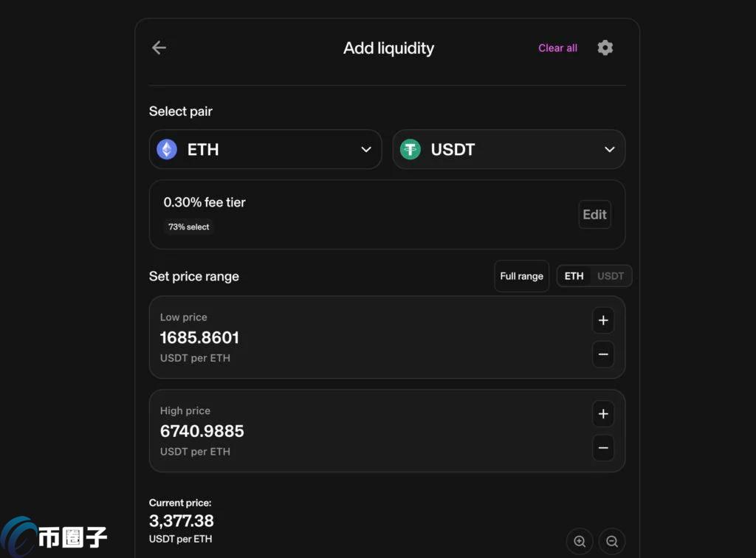Increase High price with plus button
The width and height of the screenshot is (756, 558).
coord(603,414)
